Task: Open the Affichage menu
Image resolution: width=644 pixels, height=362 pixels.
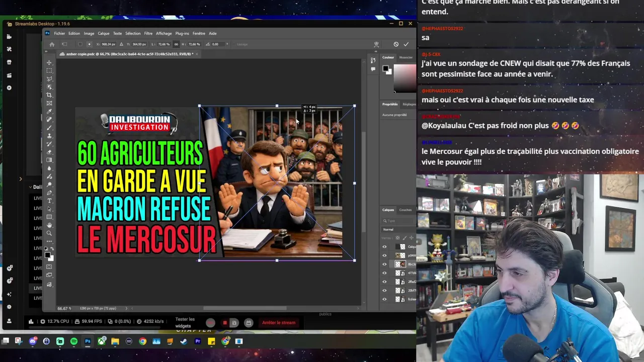Action: click(x=164, y=33)
